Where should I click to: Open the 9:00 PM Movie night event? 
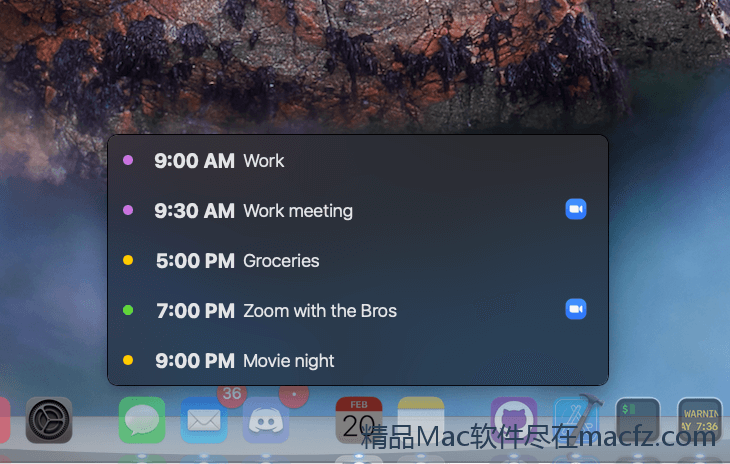(358, 361)
